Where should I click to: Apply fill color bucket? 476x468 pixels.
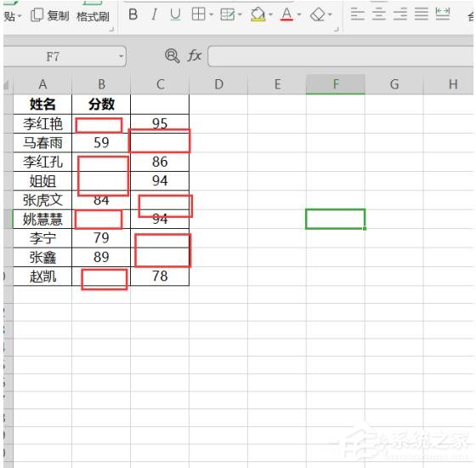click(x=258, y=14)
